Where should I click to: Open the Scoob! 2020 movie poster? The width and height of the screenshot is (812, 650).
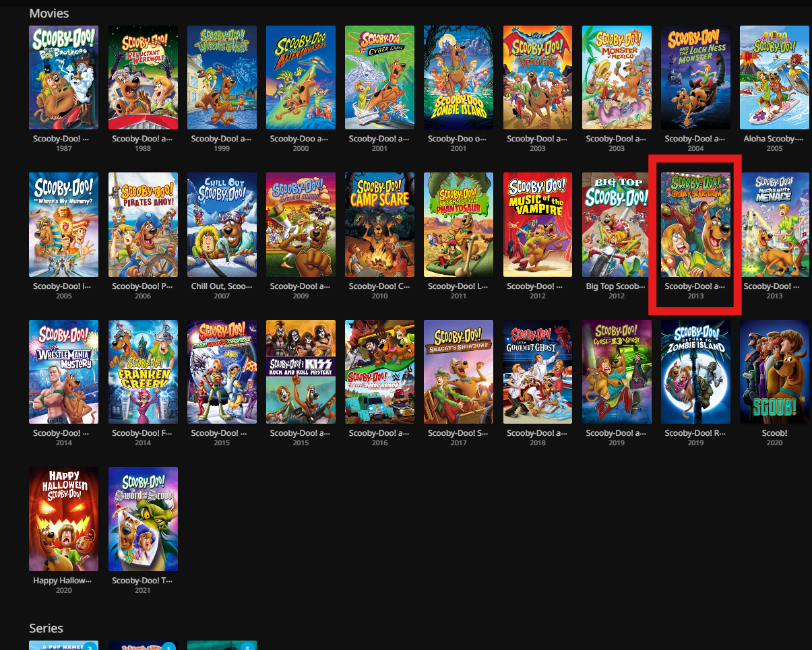coord(774,372)
